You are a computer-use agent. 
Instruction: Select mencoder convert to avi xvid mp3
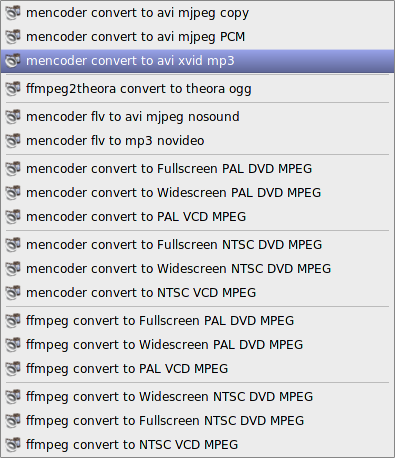click(x=197, y=61)
